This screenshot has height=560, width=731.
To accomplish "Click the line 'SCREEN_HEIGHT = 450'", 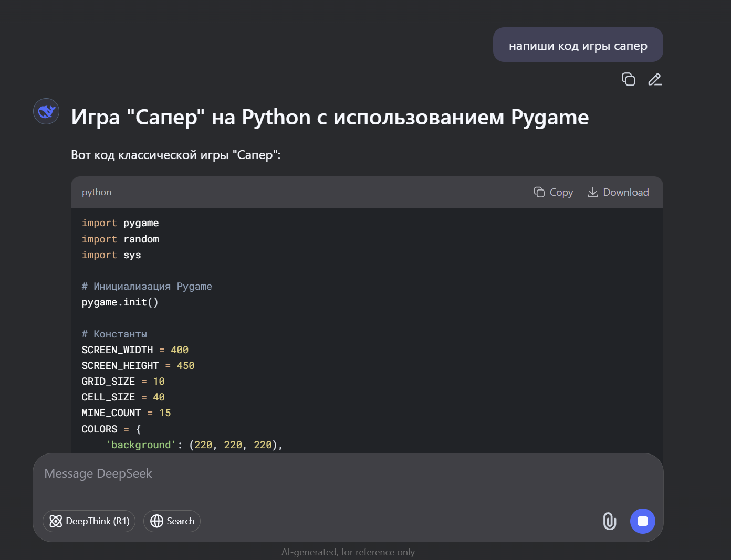I will pyautogui.click(x=138, y=366).
